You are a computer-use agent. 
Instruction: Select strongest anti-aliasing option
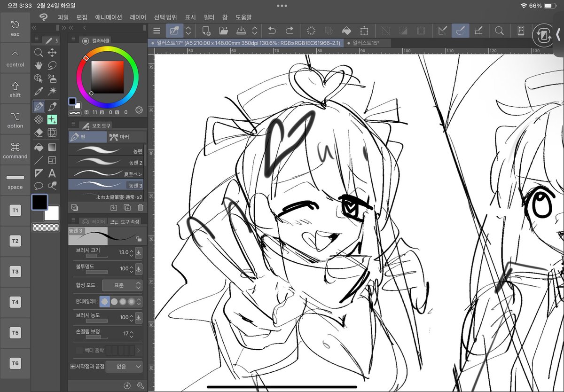coord(131,301)
